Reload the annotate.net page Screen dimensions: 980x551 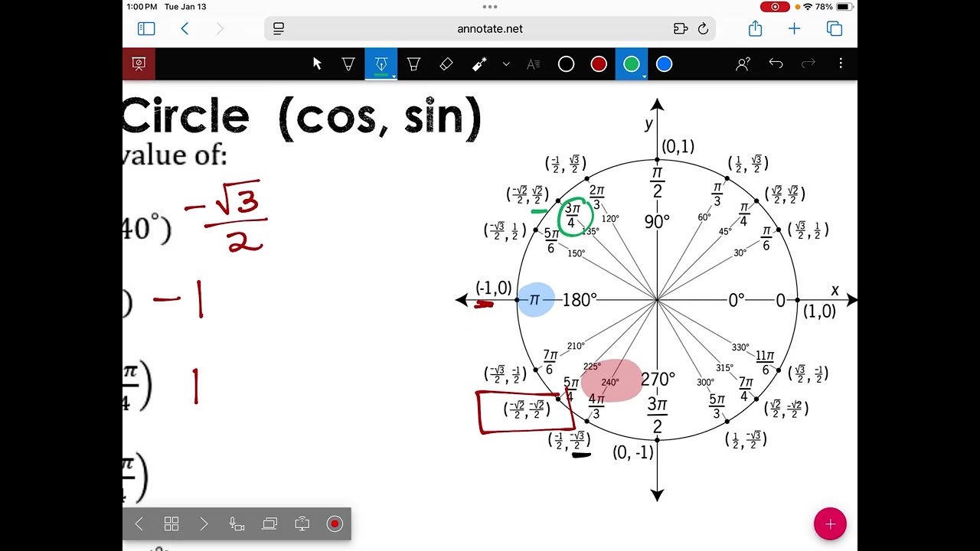coord(703,28)
